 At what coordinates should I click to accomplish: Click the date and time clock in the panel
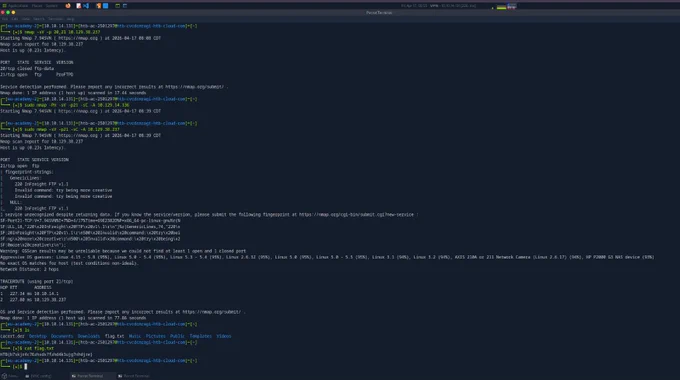click(414, 6)
